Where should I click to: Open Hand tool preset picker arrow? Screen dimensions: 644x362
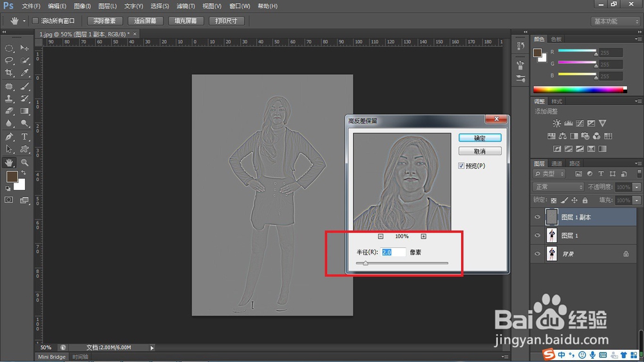24,21
